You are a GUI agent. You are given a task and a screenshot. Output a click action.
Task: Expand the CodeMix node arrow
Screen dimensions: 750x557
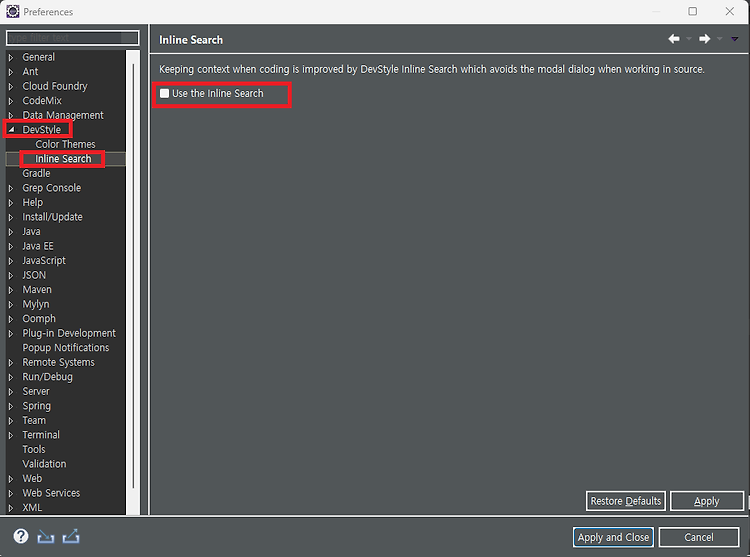click(11, 101)
